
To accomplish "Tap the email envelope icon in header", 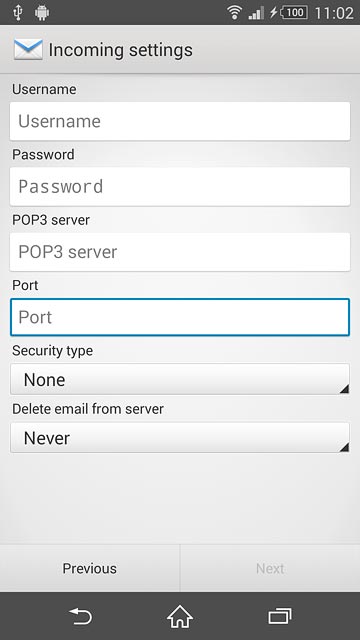I will coord(28,50).
